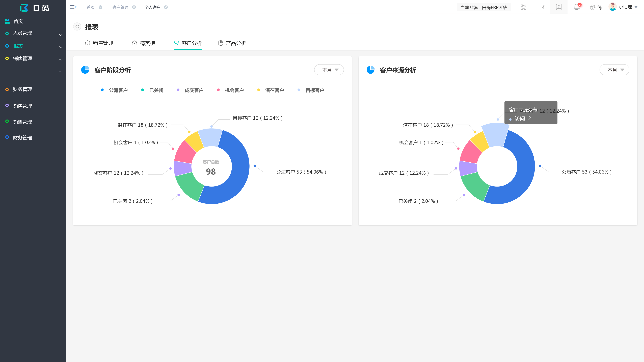The image size is (644, 362).
Task: Switch to the 精英榜 tab
Action: pos(144,43)
